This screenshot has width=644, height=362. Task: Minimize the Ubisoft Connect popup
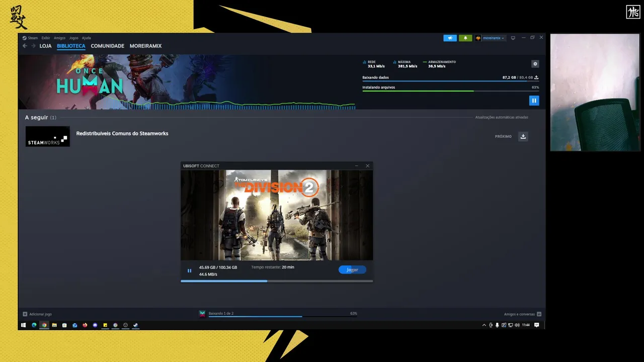tap(357, 166)
